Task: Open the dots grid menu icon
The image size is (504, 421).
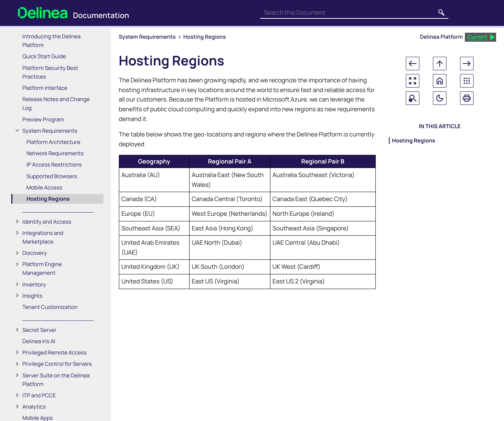Action: click(467, 81)
